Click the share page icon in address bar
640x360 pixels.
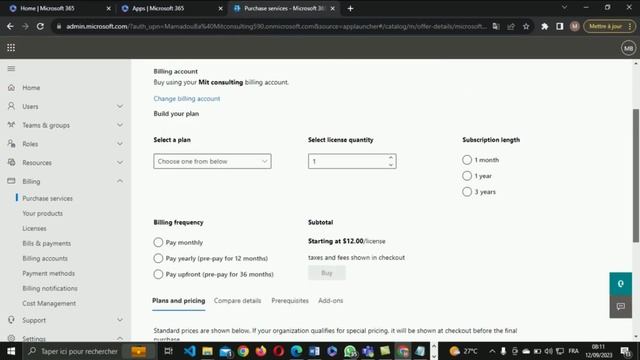[511, 27]
